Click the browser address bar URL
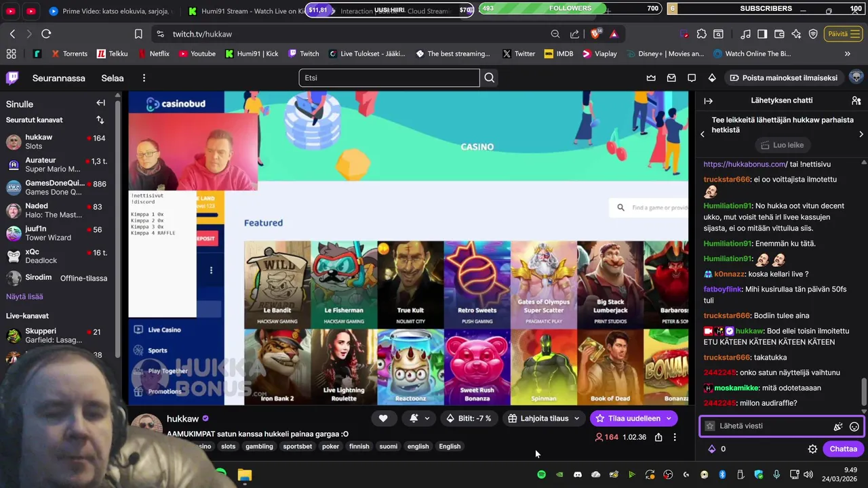 202,34
